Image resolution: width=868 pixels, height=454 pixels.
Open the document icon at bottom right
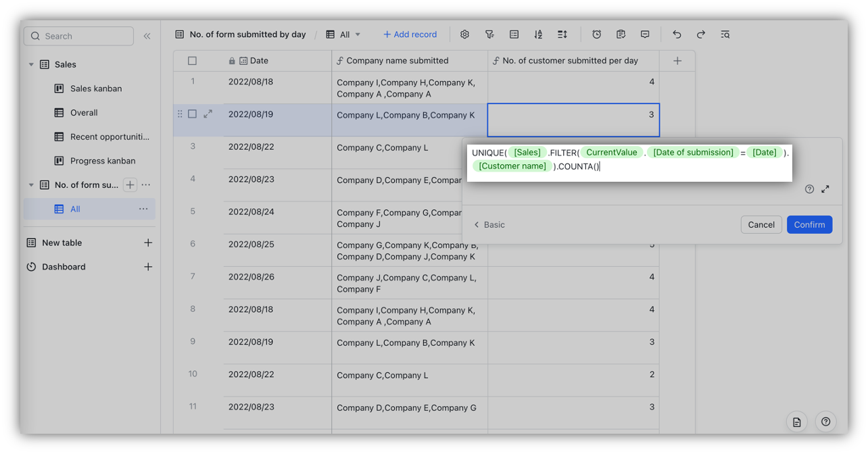(797, 422)
